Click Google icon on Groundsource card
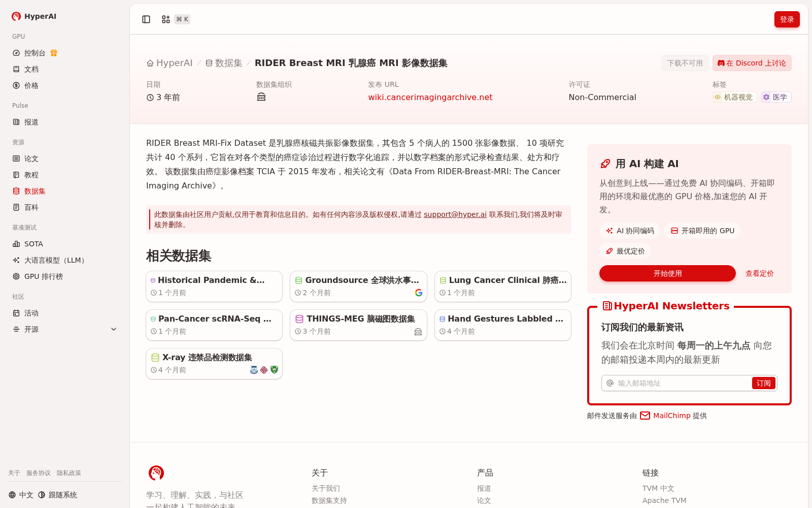Image resolution: width=812 pixels, height=508 pixels. pyautogui.click(x=419, y=293)
